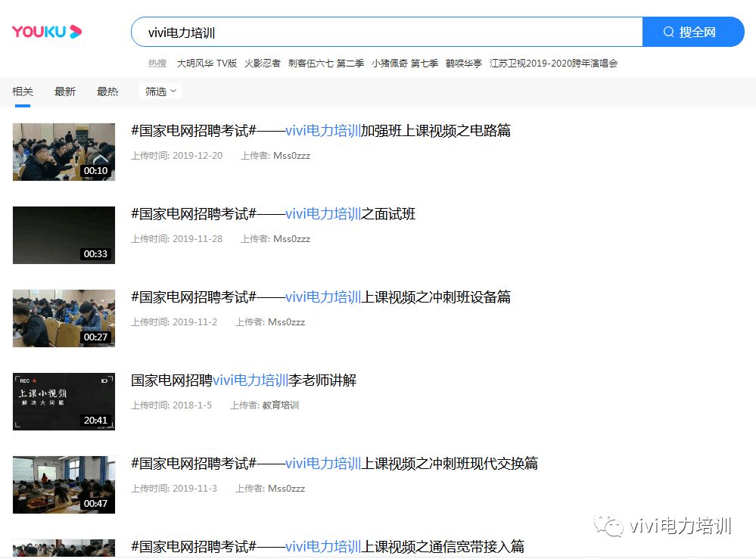The height and width of the screenshot is (559, 756).
Task: Open hot search 小猪佩奇 第七季
Action: click(405, 63)
